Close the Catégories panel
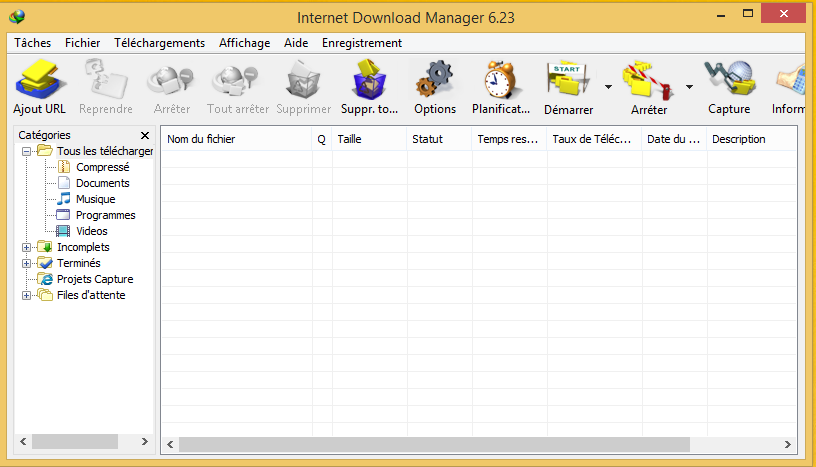Screen dimensions: 816x467 coord(145,135)
